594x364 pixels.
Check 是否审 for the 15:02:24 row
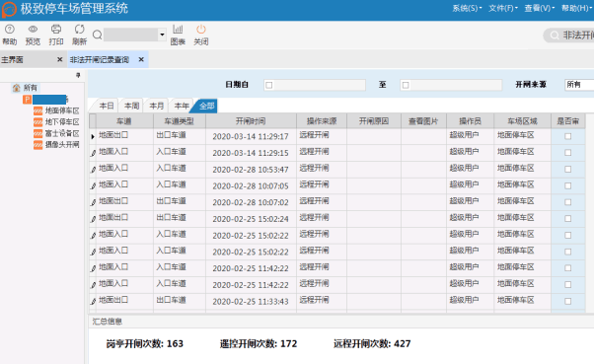tap(568, 219)
